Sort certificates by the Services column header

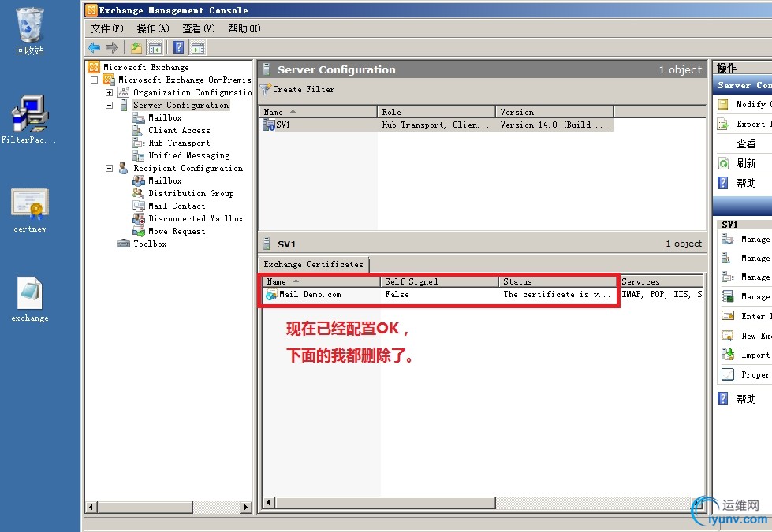(662, 281)
